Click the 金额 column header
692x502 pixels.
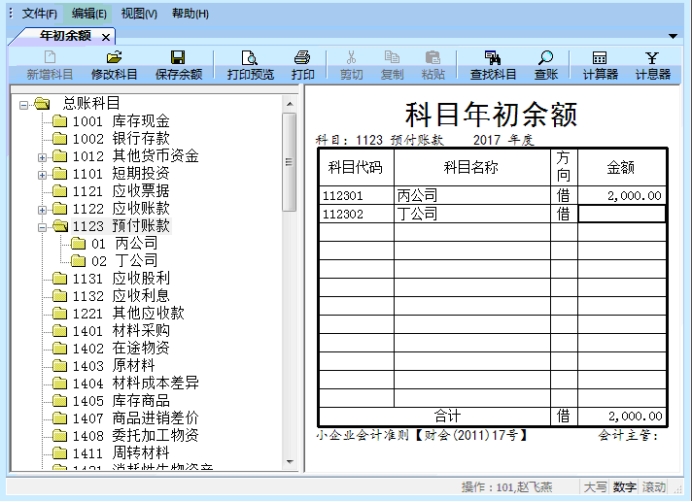621,167
